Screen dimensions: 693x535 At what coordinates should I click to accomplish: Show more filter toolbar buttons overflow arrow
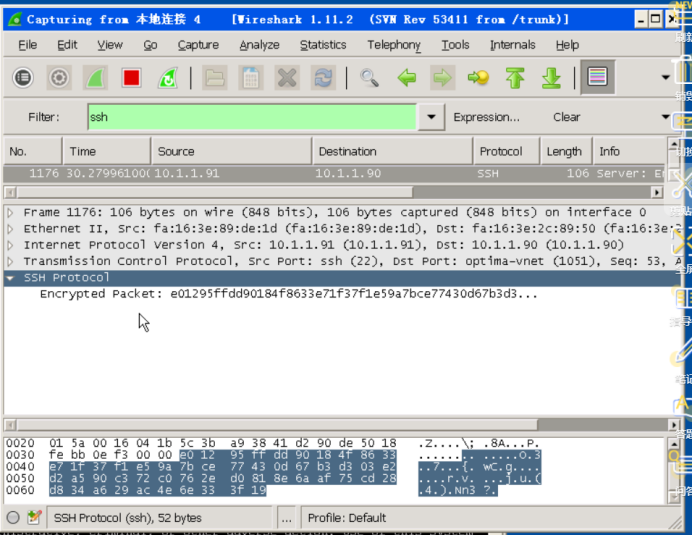666,117
